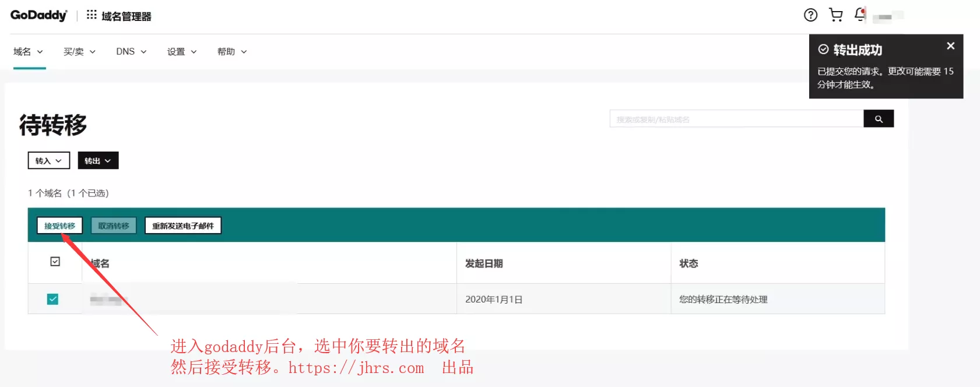Uncheck the domain row checkbox
The width and height of the screenshot is (980, 387).
pos(52,299)
